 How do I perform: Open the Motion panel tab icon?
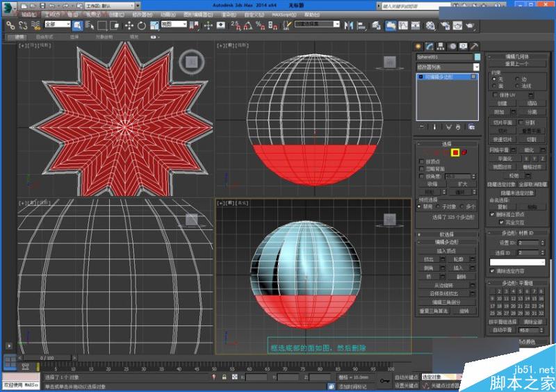[452, 47]
